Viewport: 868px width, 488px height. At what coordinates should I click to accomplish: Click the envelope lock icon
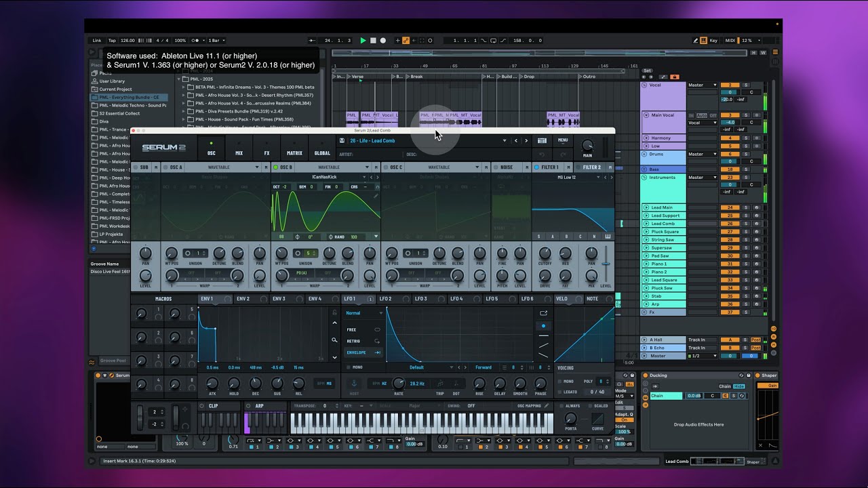334,313
